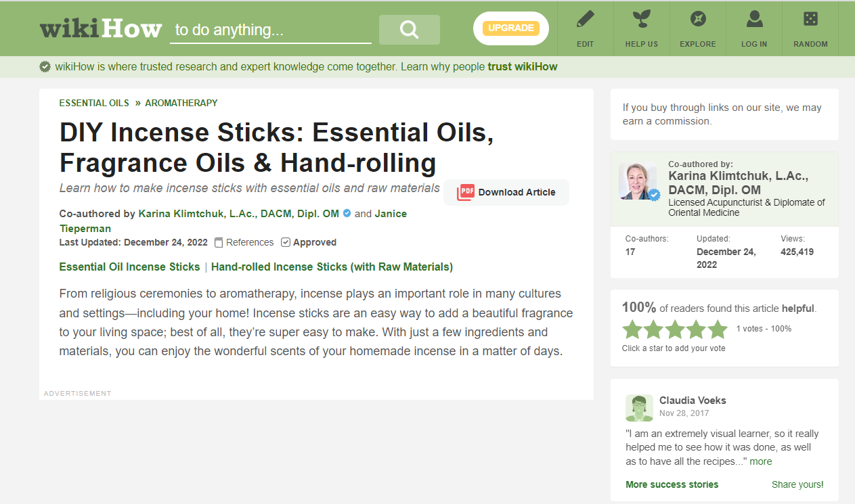Open the References link
The width and height of the screenshot is (855, 504).
(x=249, y=242)
